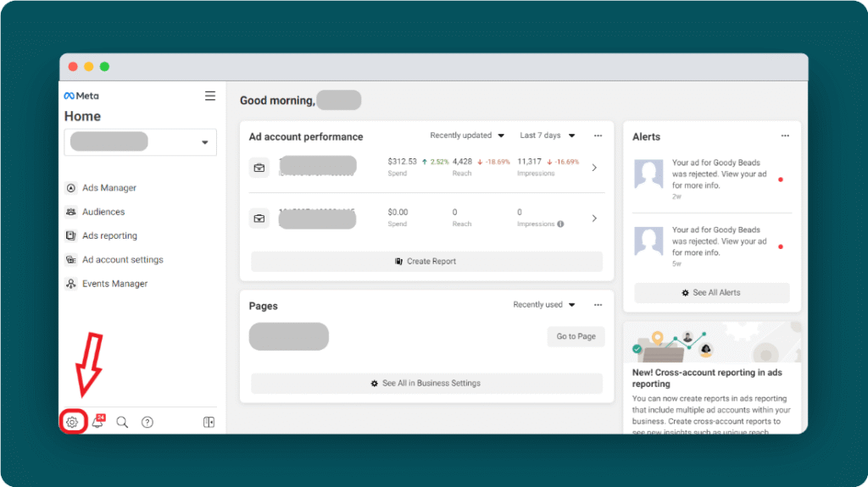Click the blurred page name in Pages card

[x=289, y=336]
